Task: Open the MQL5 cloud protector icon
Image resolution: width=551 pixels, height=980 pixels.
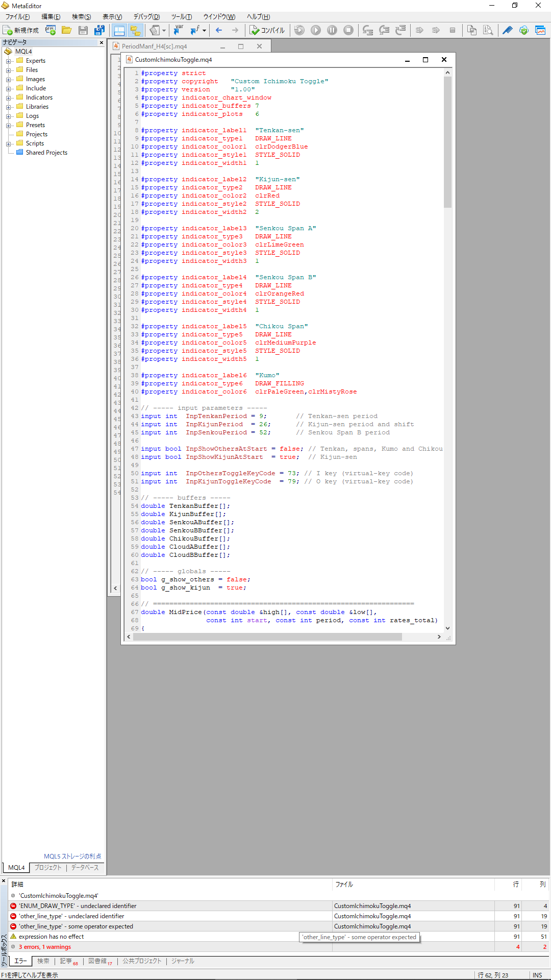Action: 524,31
